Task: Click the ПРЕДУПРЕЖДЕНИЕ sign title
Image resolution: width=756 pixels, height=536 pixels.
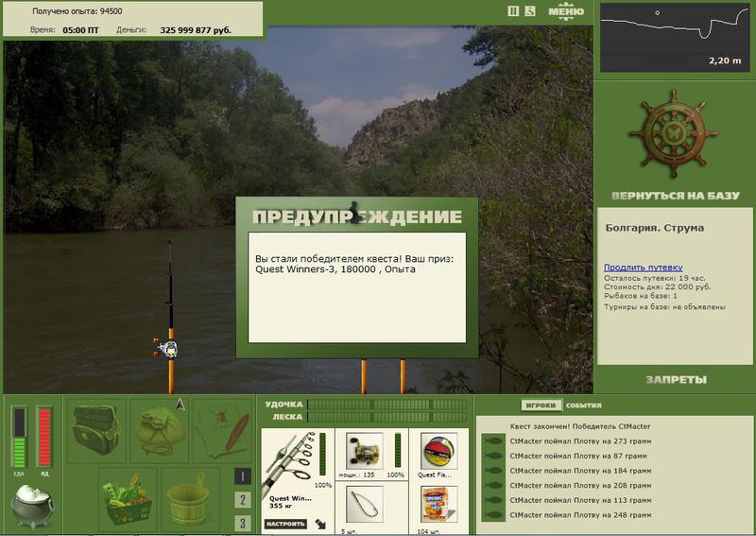Action: point(357,216)
